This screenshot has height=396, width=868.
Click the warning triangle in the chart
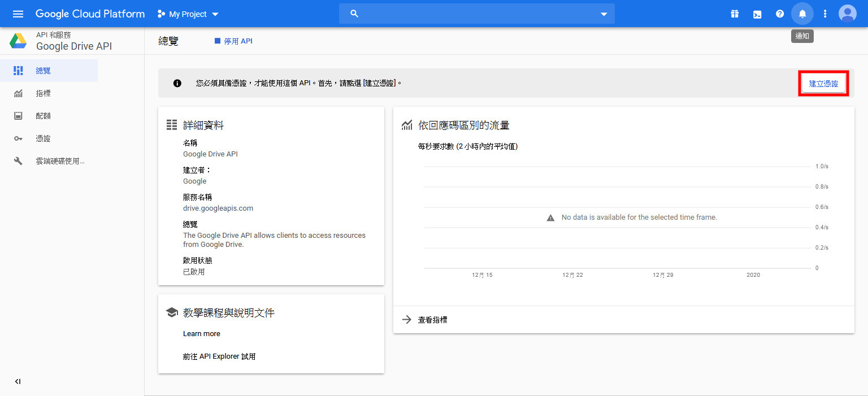(x=550, y=217)
